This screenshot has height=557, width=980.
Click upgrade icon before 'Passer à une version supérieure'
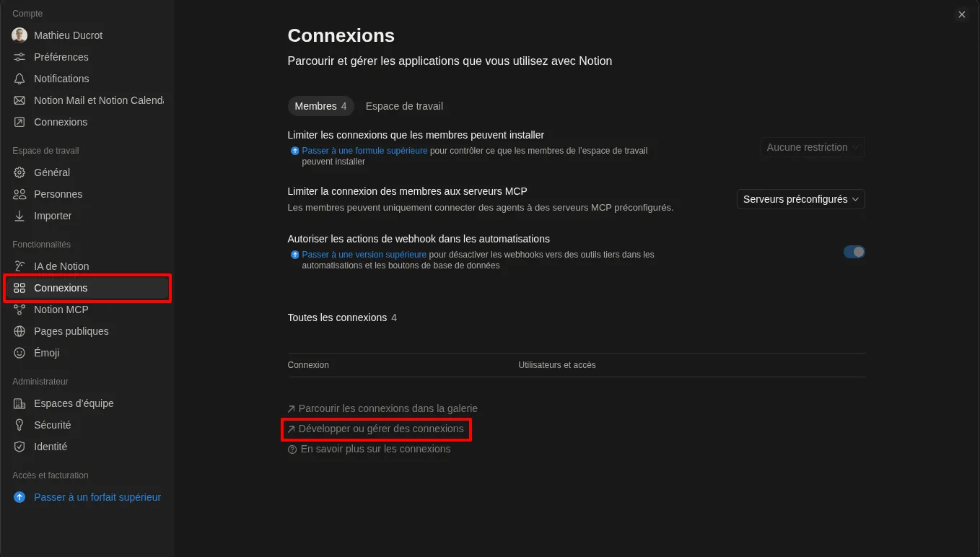(294, 255)
